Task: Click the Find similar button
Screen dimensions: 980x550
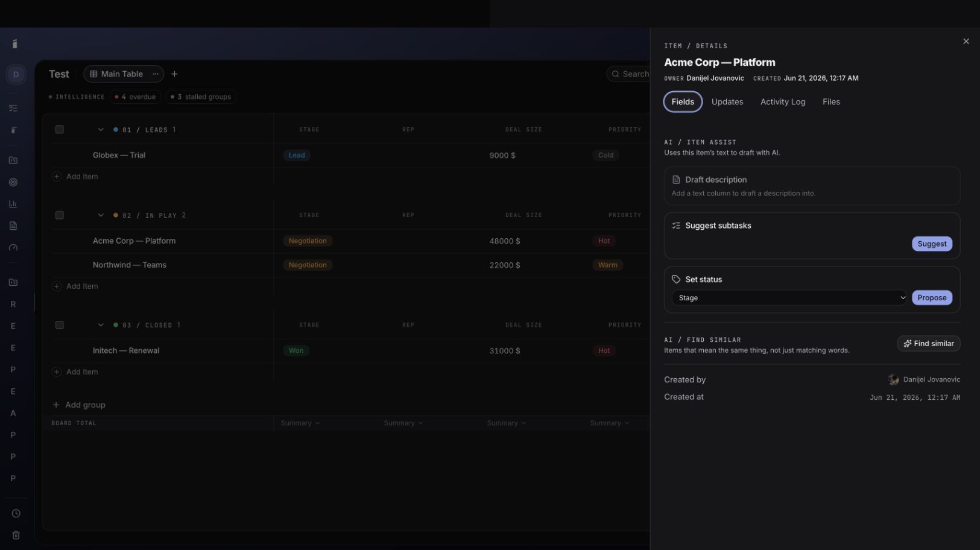Action: coord(929,344)
